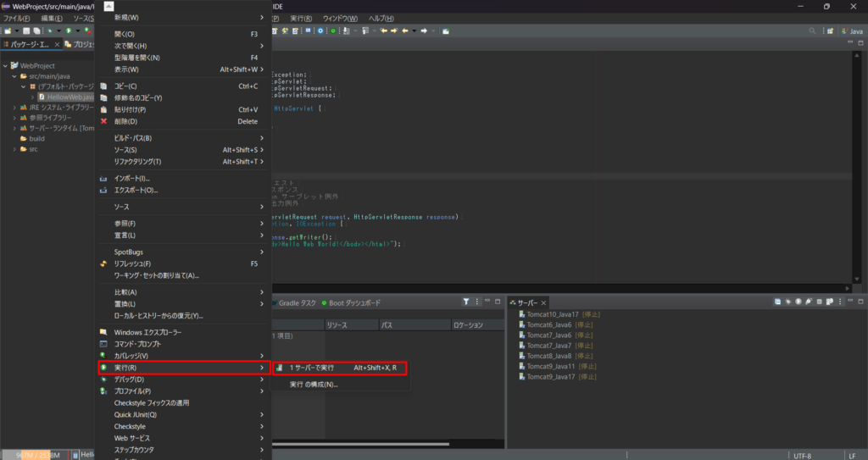
Task: Expand the JRE システム・ライブラリー node
Action: point(14,108)
